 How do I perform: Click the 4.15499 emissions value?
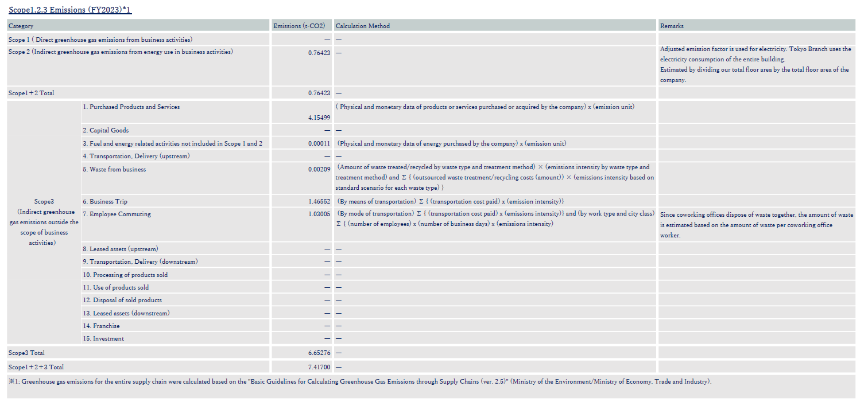pyautogui.click(x=319, y=118)
